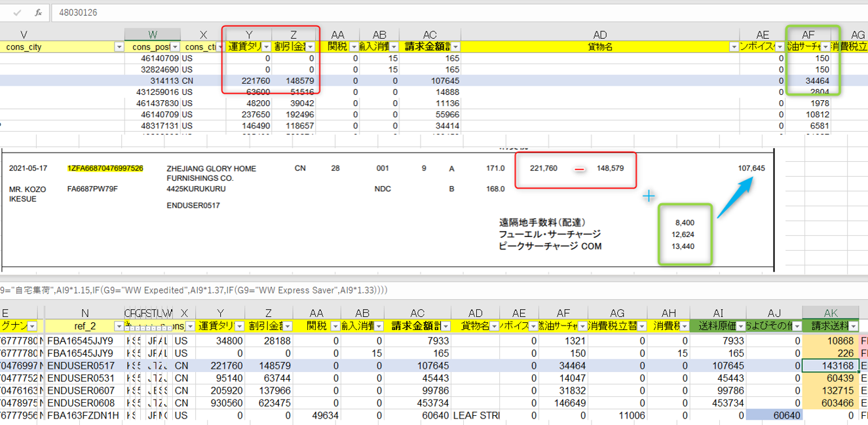
Task: Click highlighted tracking number 1ZFA66870476997526
Action: click(105, 168)
